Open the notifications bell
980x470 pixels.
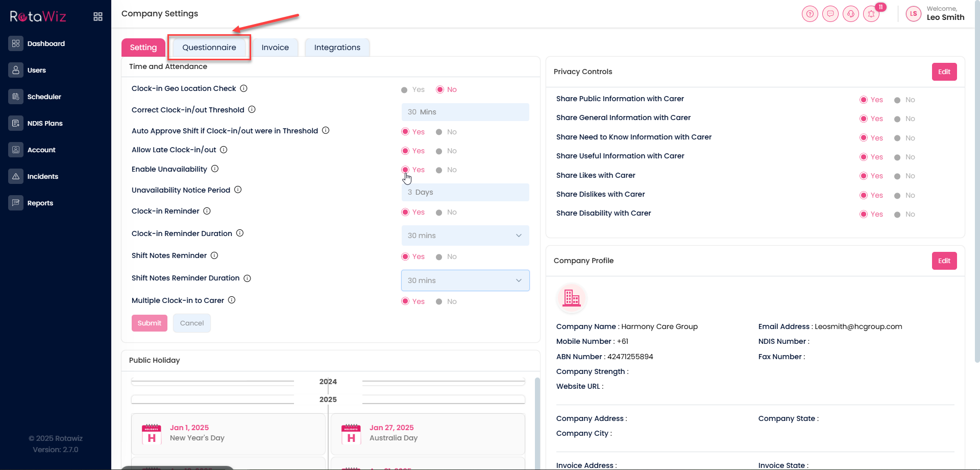tap(871, 14)
